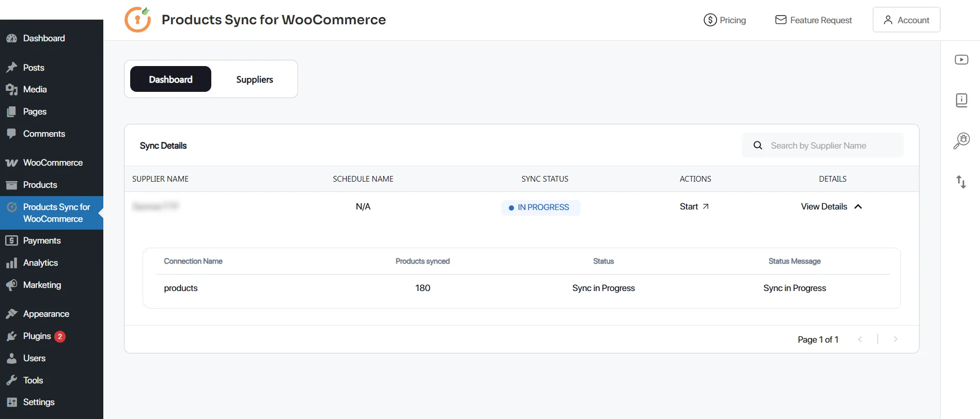Image resolution: width=980 pixels, height=419 pixels.
Task: Click the 'products' connection name cell
Action: 181,288
